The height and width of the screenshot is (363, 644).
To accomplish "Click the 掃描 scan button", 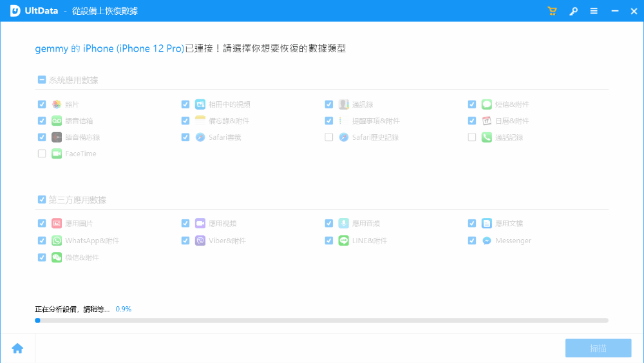I will [598, 348].
